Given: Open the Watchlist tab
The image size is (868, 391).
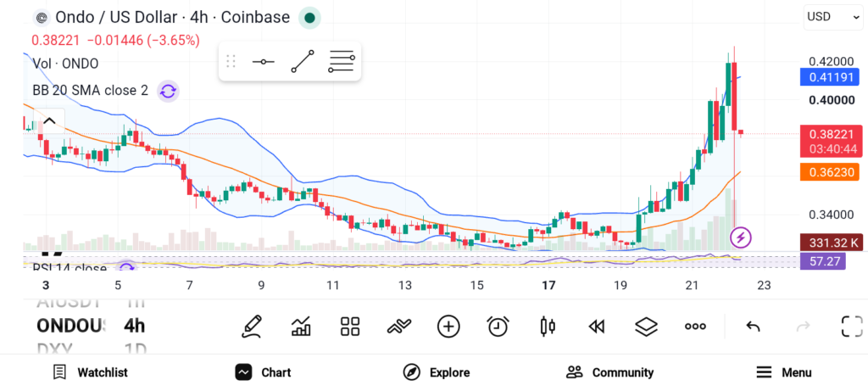Looking at the screenshot, I should click(x=90, y=372).
